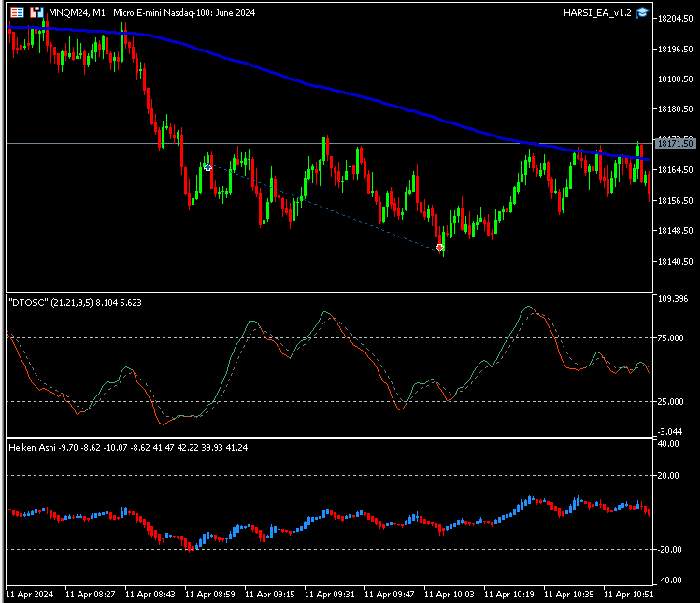The height and width of the screenshot is (603, 700).
Task: Click the 75.000 level on DTOSC scale
Action: [x=671, y=338]
